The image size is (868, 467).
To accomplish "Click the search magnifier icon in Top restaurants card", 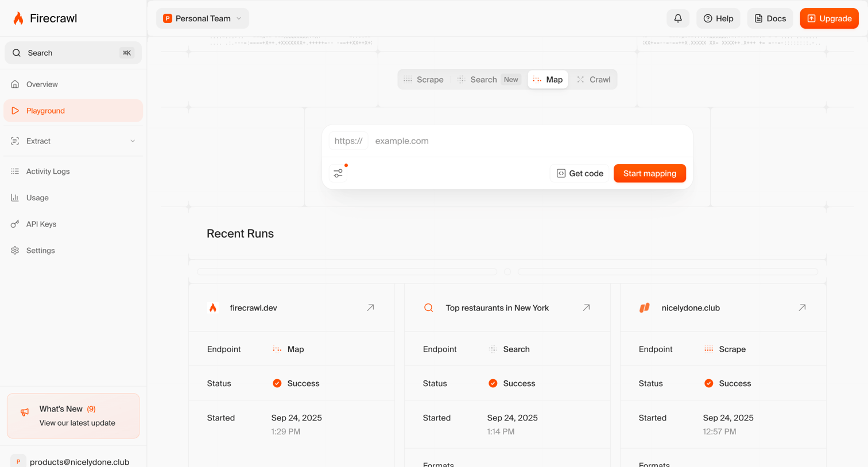I will coord(429,308).
